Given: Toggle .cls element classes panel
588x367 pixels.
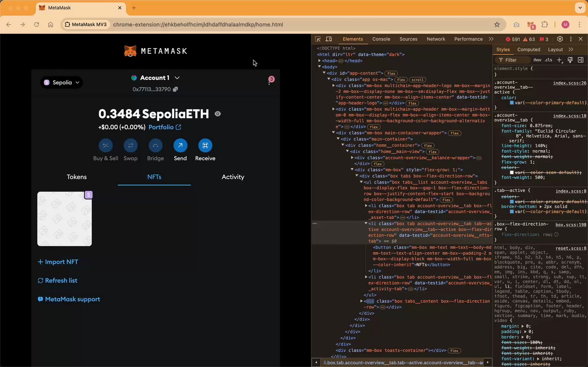Looking at the screenshot, I should [548, 60].
